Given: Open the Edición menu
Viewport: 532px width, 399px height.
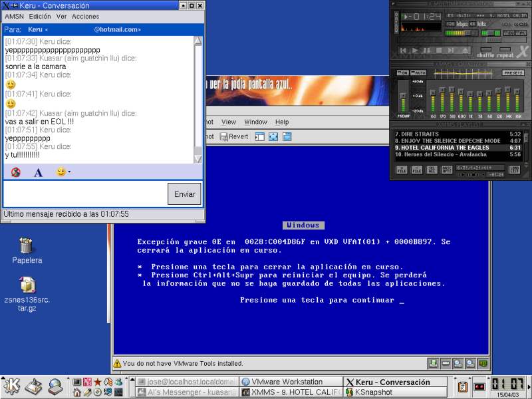Looking at the screenshot, I should click(40, 16).
